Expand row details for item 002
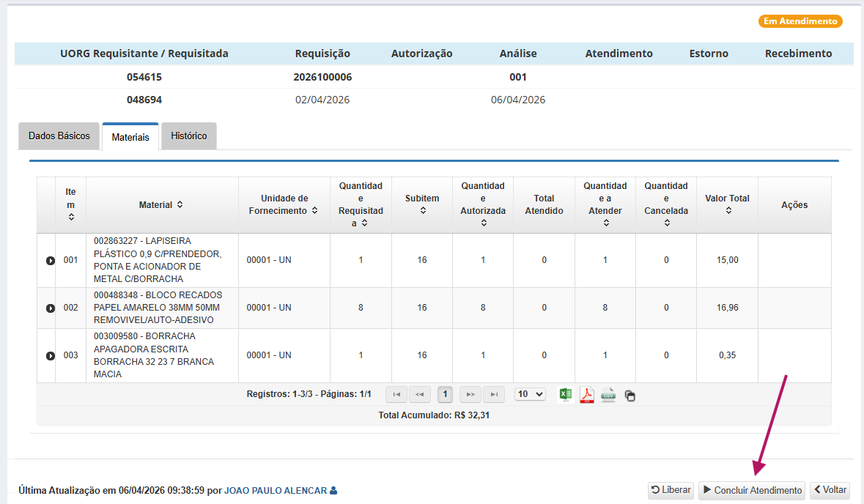Image resolution: width=864 pixels, height=504 pixels. pyautogui.click(x=51, y=308)
